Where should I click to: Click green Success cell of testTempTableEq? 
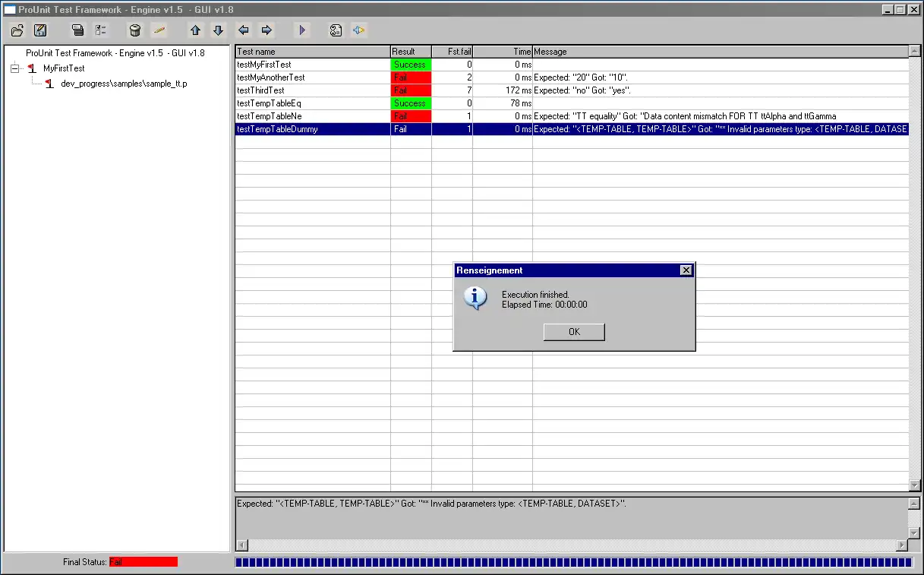coord(411,103)
